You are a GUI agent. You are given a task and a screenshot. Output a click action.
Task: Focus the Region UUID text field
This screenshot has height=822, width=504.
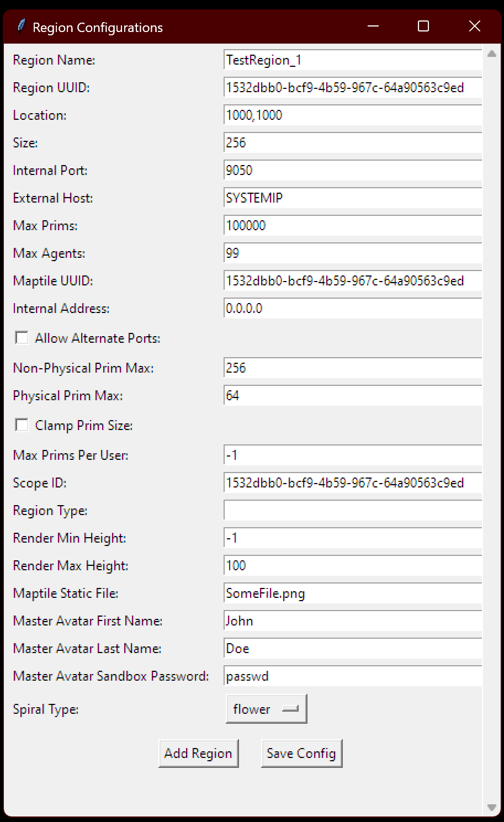[353, 88]
